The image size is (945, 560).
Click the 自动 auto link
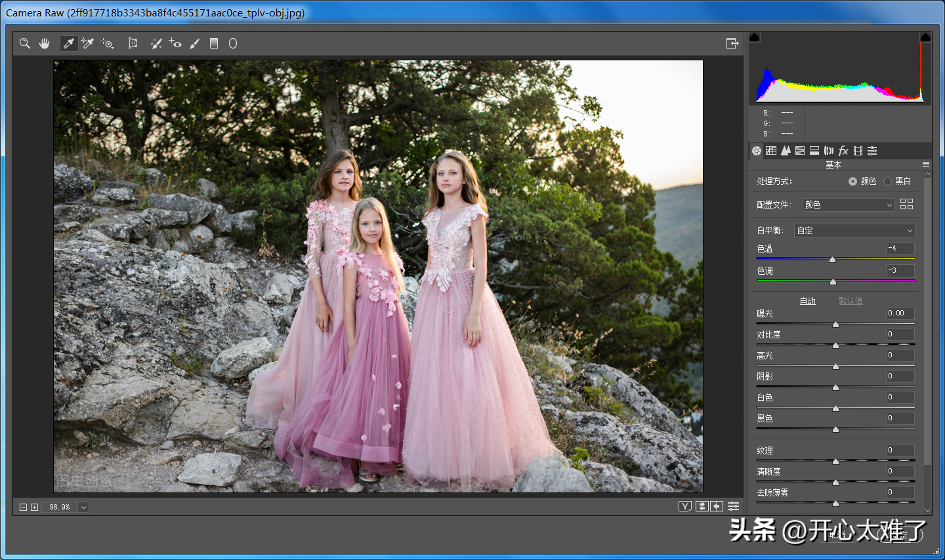808,301
